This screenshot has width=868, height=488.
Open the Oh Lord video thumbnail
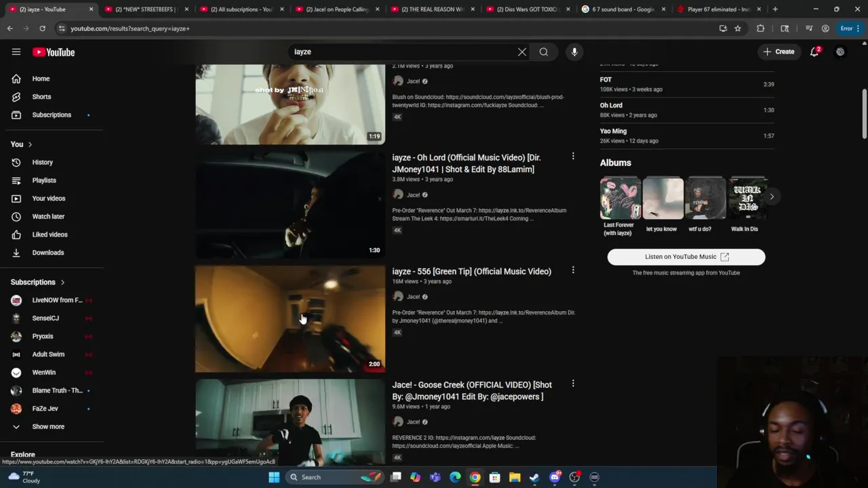[290, 204]
